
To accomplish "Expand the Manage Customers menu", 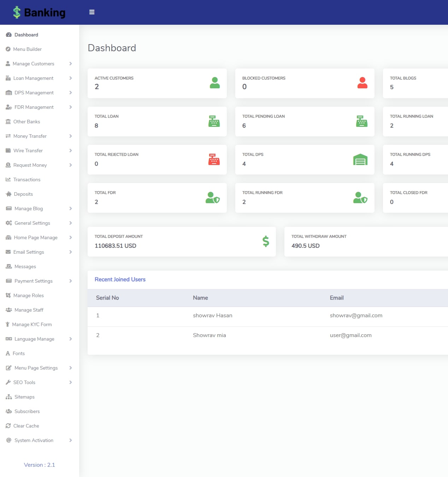I will coord(34,64).
